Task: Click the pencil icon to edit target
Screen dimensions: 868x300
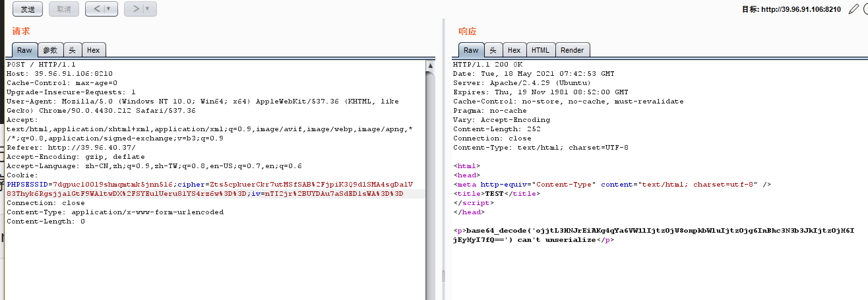Action: [x=853, y=9]
